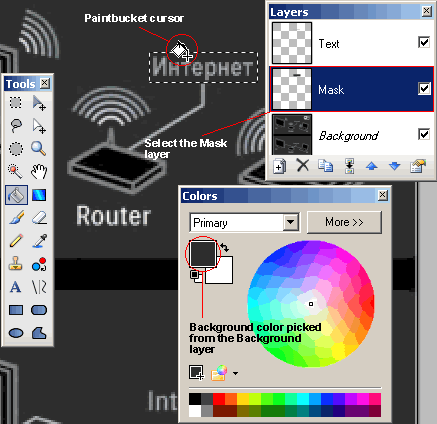Select the Mask layer thumbnail
Image resolution: width=437 pixels, height=424 pixels.
coord(292,89)
